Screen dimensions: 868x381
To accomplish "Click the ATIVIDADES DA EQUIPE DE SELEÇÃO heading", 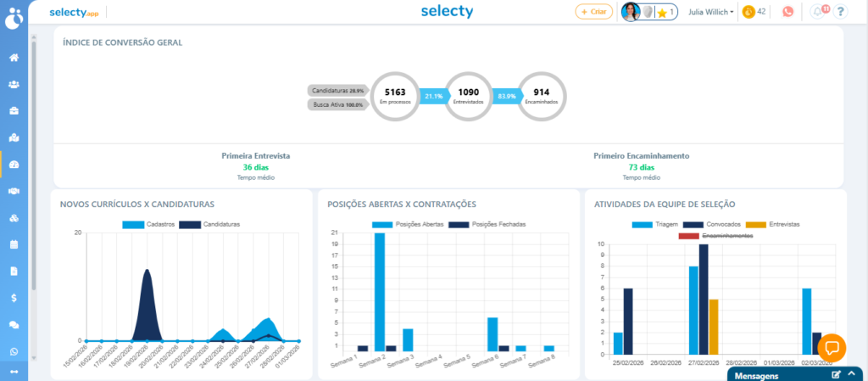I will (x=665, y=205).
